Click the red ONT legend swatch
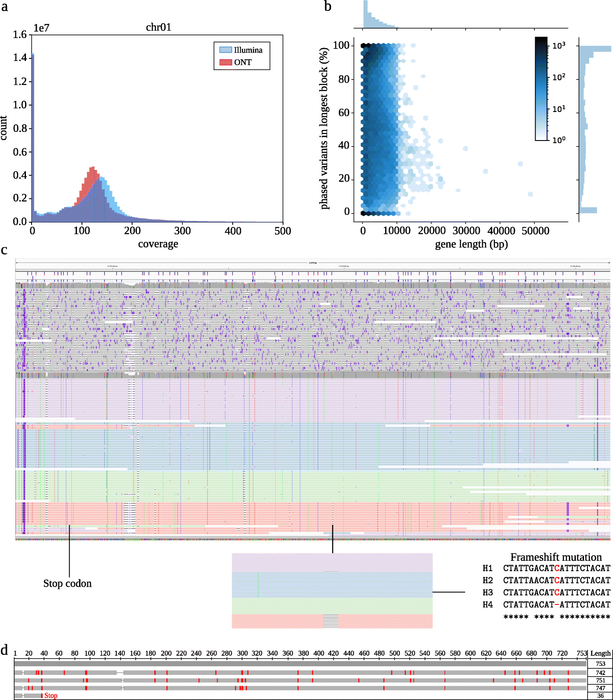Image resolution: width=613 pixels, height=700 pixels. point(226,62)
